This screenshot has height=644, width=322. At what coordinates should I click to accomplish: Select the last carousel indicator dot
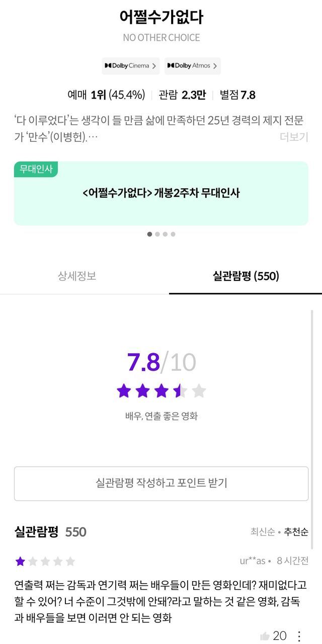(x=173, y=234)
